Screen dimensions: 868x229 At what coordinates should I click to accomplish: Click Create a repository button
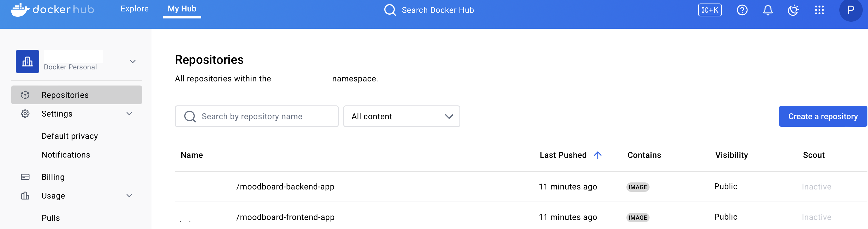coord(822,116)
